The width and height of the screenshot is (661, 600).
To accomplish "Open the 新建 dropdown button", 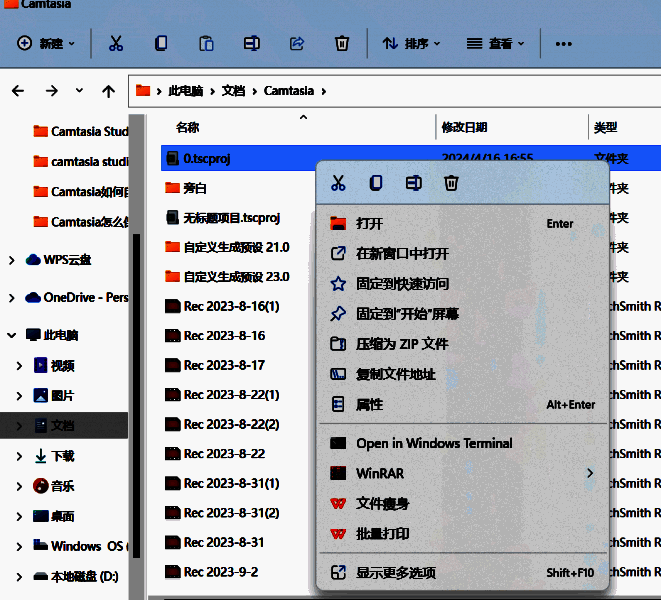I will click(46, 44).
